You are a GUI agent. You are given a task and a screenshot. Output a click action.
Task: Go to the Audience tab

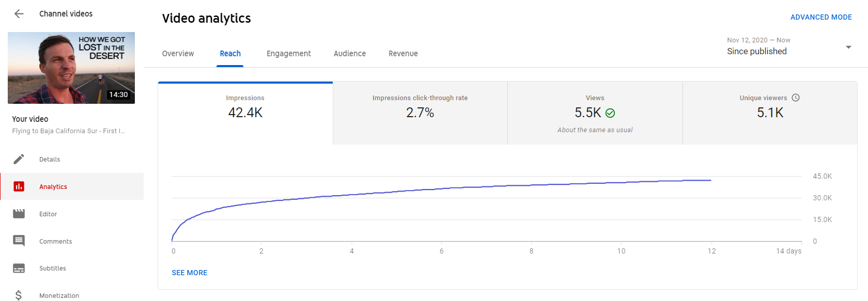coord(349,54)
